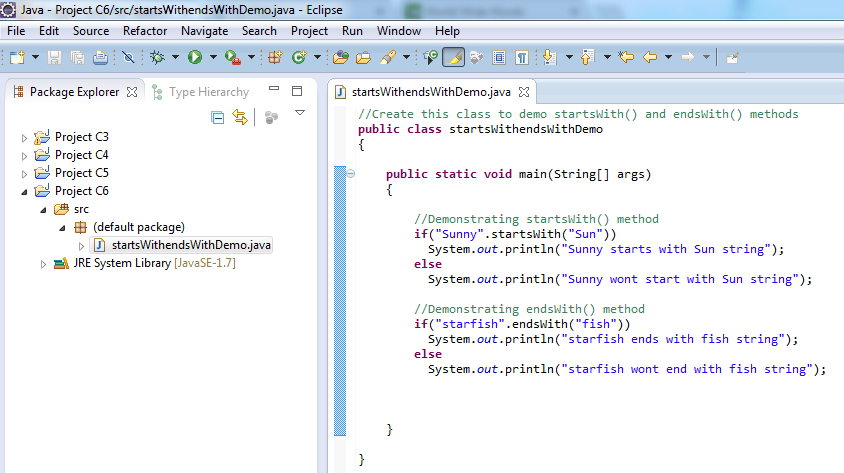Screen dimensions: 844x473
Task: Click the Previous Annotation icon
Action: [x=587, y=57]
